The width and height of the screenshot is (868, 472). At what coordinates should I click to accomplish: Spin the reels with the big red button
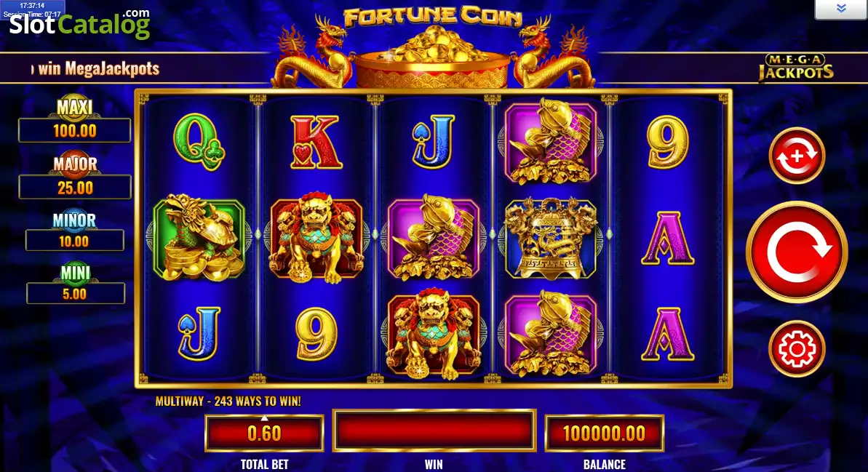(797, 252)
